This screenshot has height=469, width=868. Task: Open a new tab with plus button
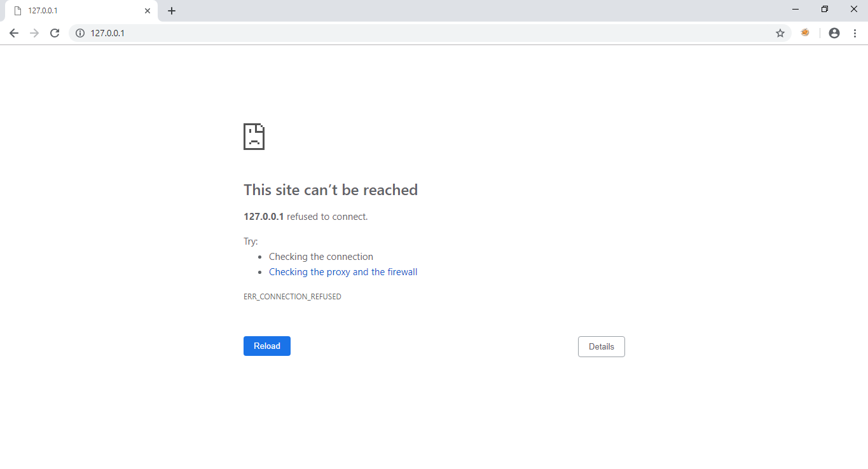(x=172, y=11)
